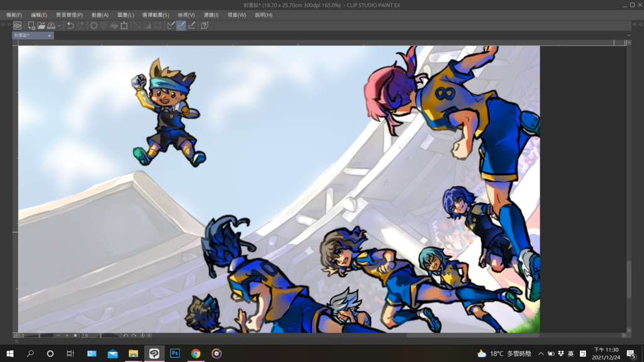
Task: Open the 編輯(E) edit menu
Action: pyautogui.click(x=39, y=15)
